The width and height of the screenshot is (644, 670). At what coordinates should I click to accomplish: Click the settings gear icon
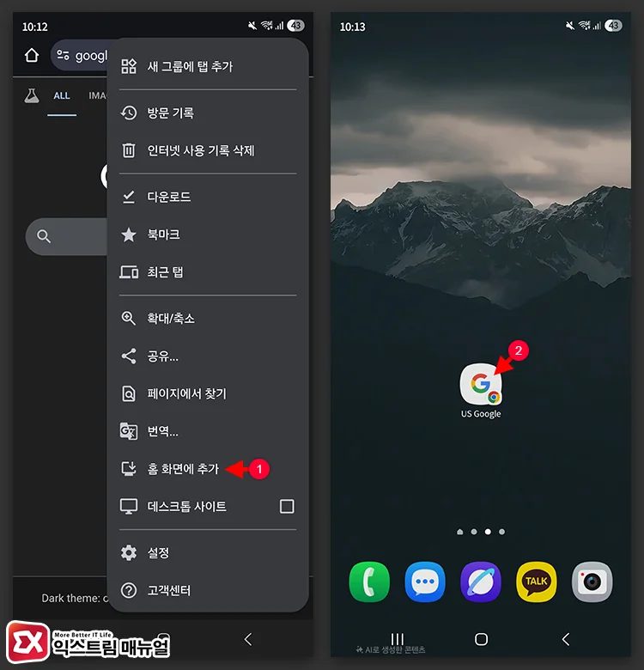click(x=129, y=553)
